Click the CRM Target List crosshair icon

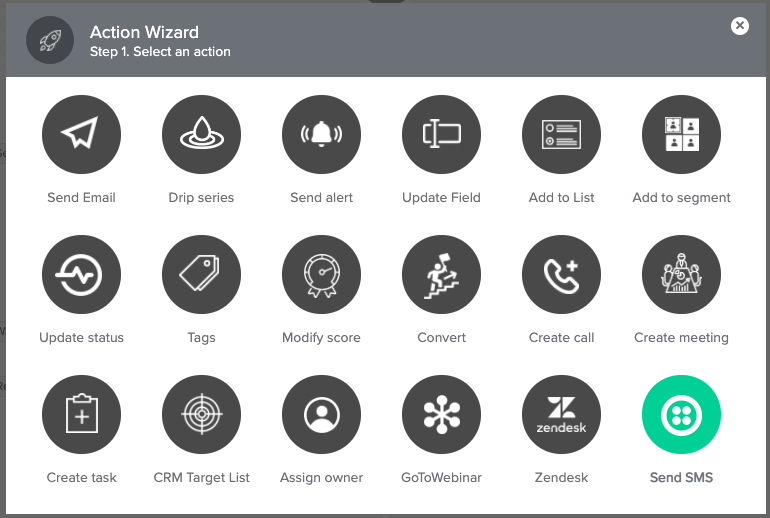[x=201, y=414]
